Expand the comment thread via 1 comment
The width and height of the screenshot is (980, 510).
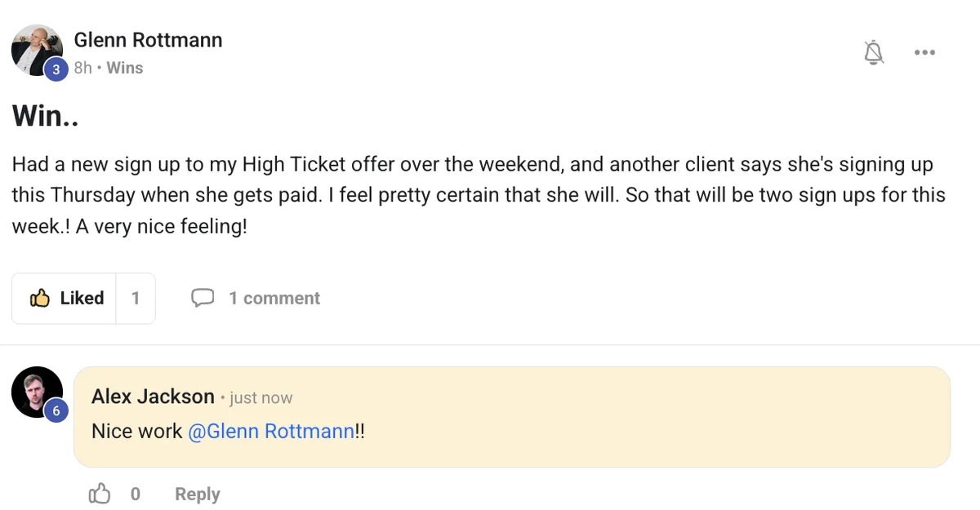tap(274, 297)
